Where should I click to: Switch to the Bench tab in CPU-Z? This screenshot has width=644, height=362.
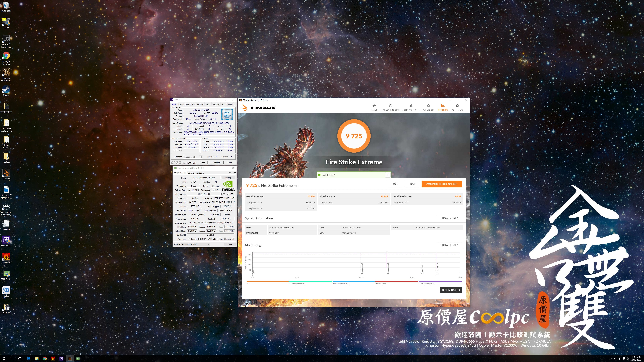click(x=223, y=104)
